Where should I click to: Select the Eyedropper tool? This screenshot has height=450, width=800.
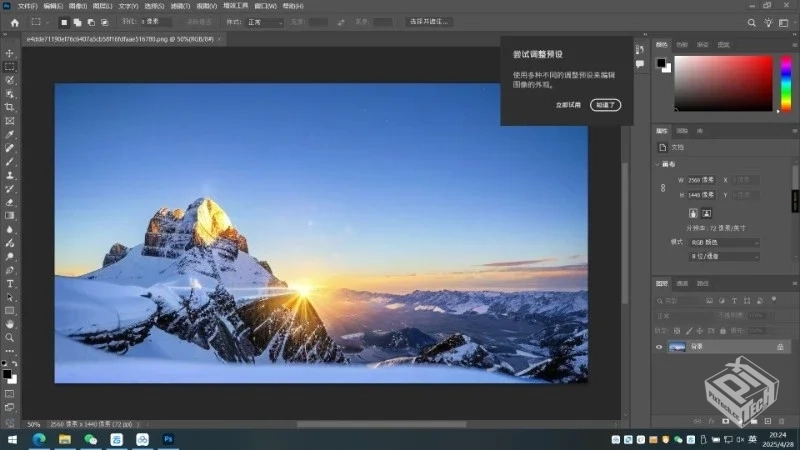click(10, 134)
